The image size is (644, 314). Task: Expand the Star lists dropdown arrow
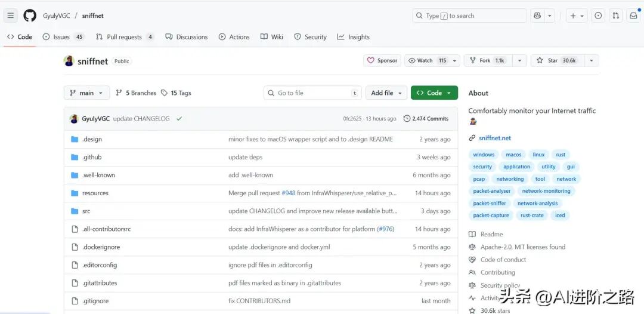(592, 61)
